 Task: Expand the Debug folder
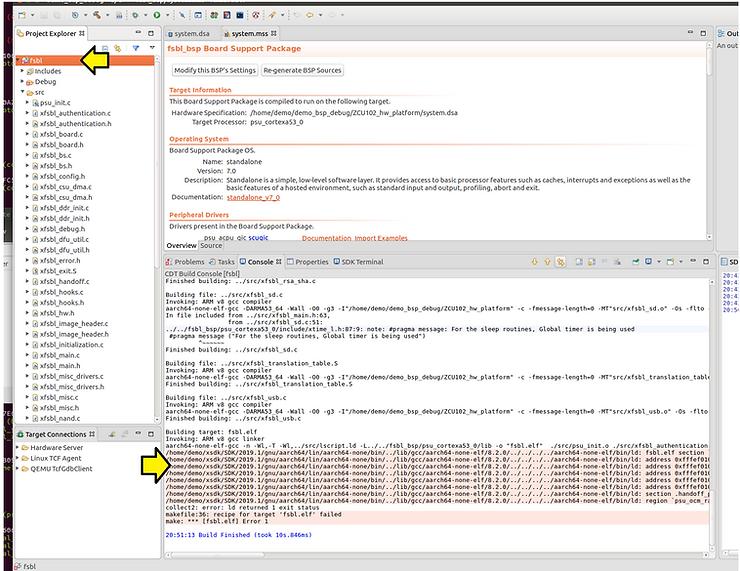22,81
